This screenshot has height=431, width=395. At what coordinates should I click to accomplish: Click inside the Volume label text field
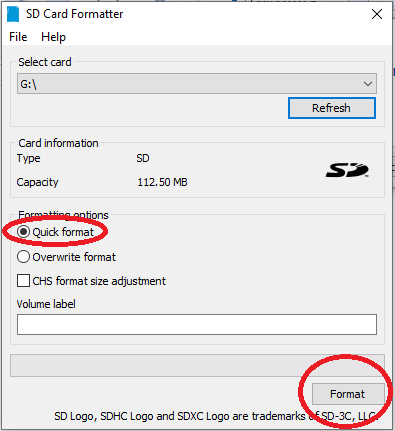coord(197,324)
